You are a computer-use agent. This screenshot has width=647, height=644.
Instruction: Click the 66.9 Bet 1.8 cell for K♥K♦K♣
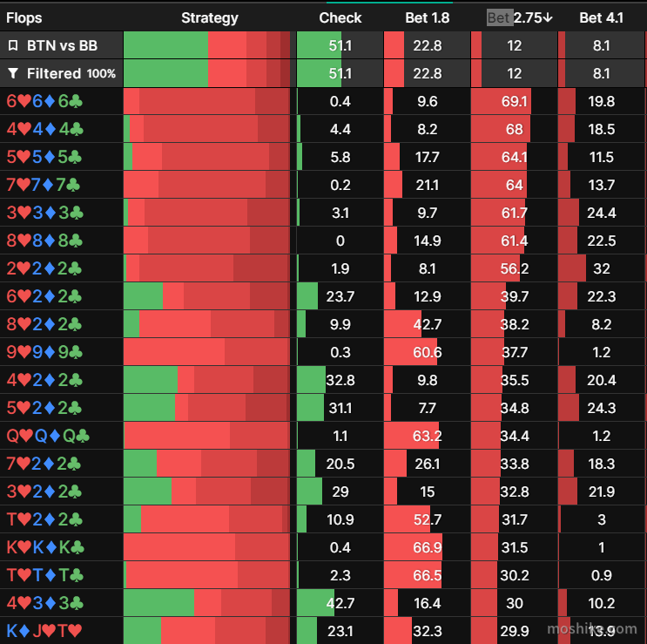coord(427,547)
